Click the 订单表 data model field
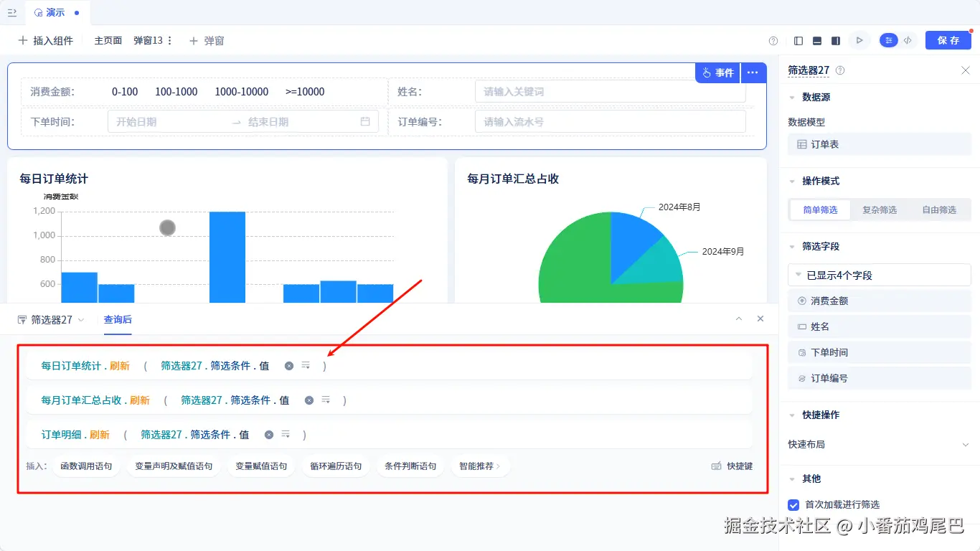The image size is (980, 551). tap(880, 144)
